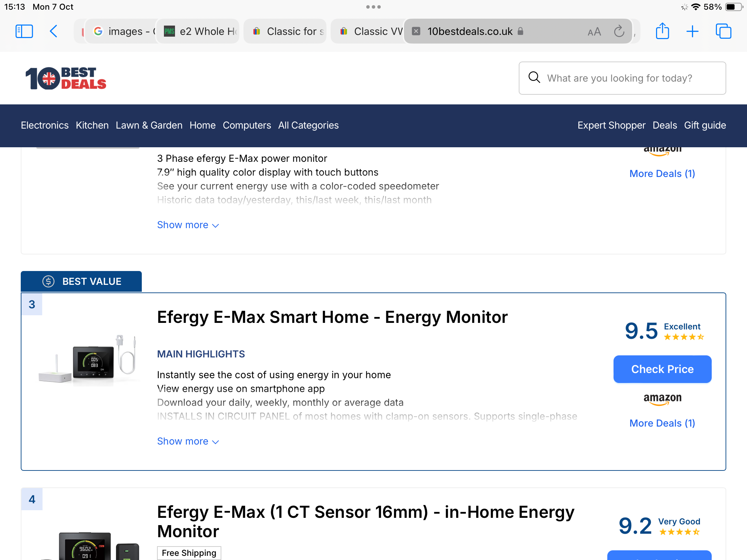The width and height of the screenshot is (747, 560).
Task: Click the 9.2 Very Good rating score
Action: click(635, 526)
